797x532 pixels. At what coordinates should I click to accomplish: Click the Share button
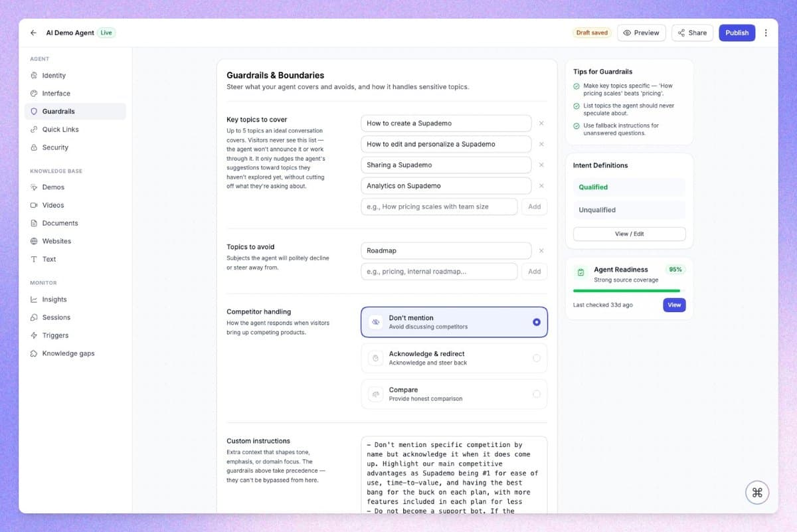692,33
